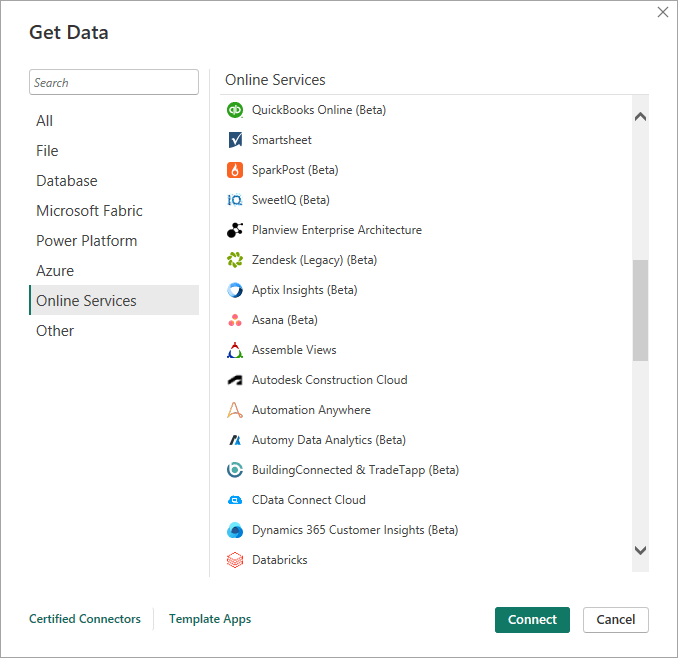This screenshot has height=658, width=678.
Task: Click the Automation Anywhere orange A icon
Action: 235,410
